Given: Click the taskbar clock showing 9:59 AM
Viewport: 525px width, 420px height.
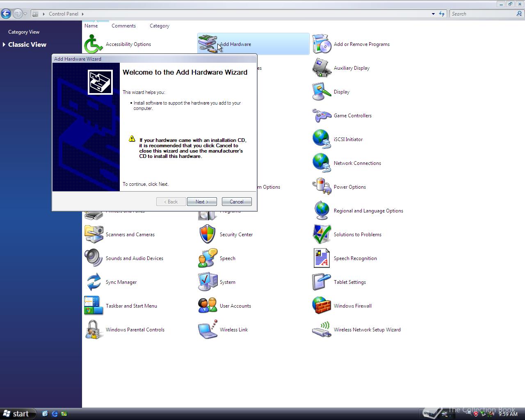Looking at the screenshot, I should pos(508,414).
